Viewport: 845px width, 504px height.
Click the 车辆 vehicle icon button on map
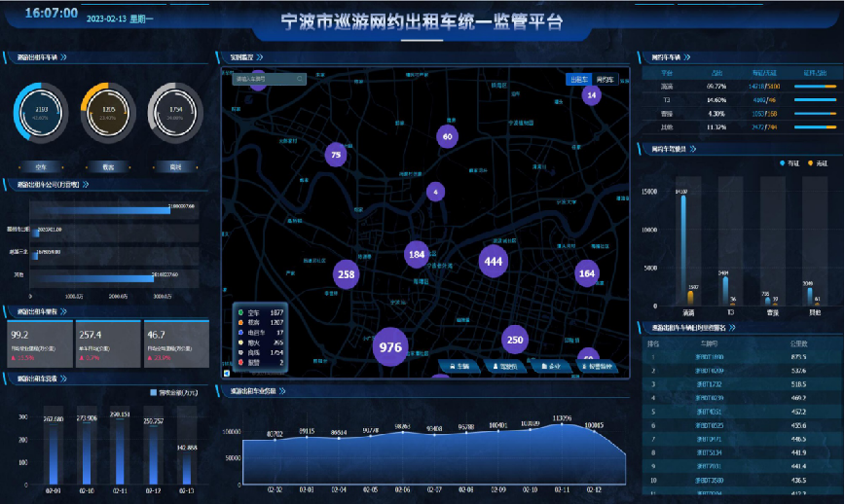pos(460,366)
